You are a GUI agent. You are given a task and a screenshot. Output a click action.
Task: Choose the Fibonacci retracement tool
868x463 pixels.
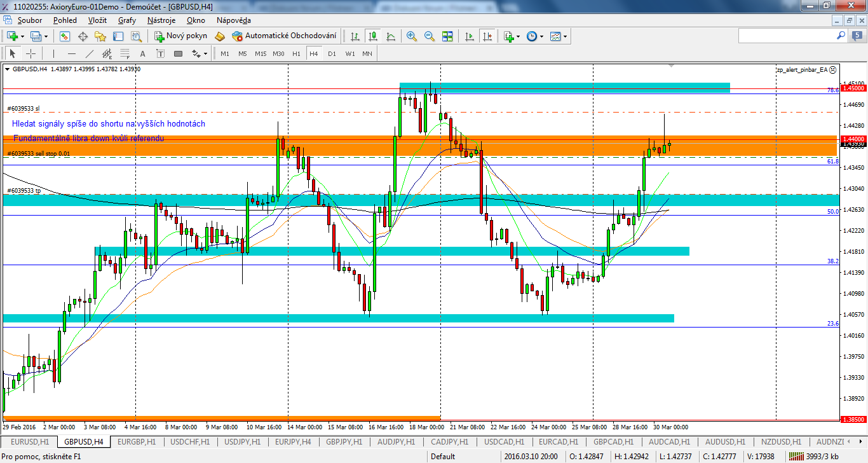125,53
